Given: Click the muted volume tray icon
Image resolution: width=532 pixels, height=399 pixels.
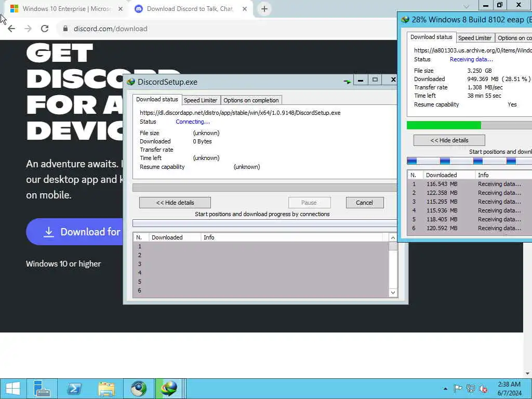Looking at the screenshot, I should pos(483,389).
